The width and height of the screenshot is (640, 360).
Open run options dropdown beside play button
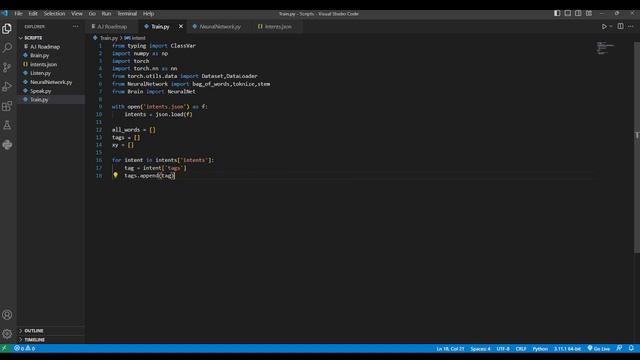611,27
